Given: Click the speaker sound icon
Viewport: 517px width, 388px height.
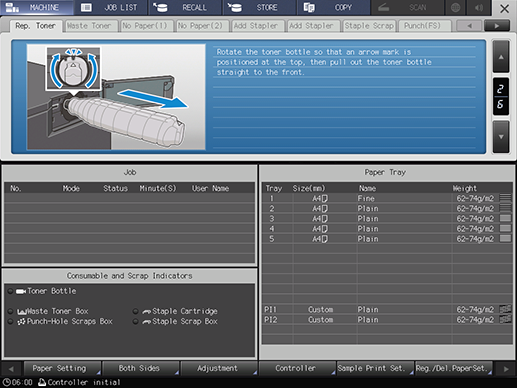Looking at the screenshot, I should click(x=479, y=7).
